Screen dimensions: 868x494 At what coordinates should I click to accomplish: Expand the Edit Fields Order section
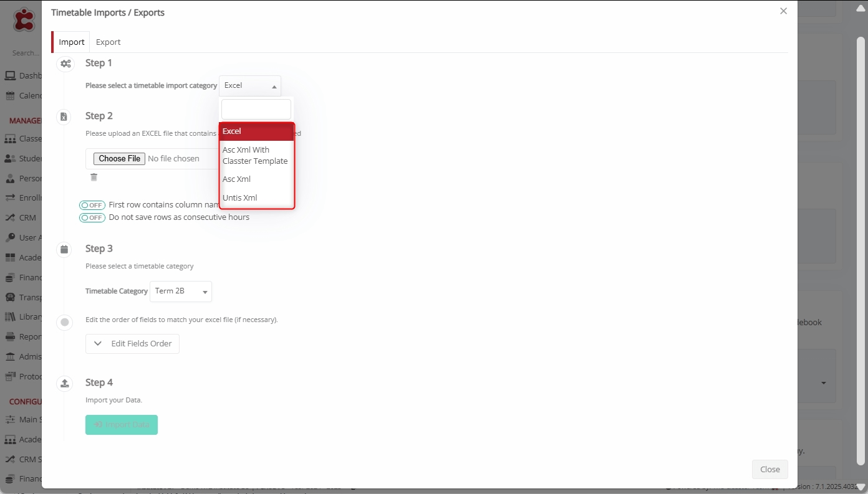click(132, 344)
